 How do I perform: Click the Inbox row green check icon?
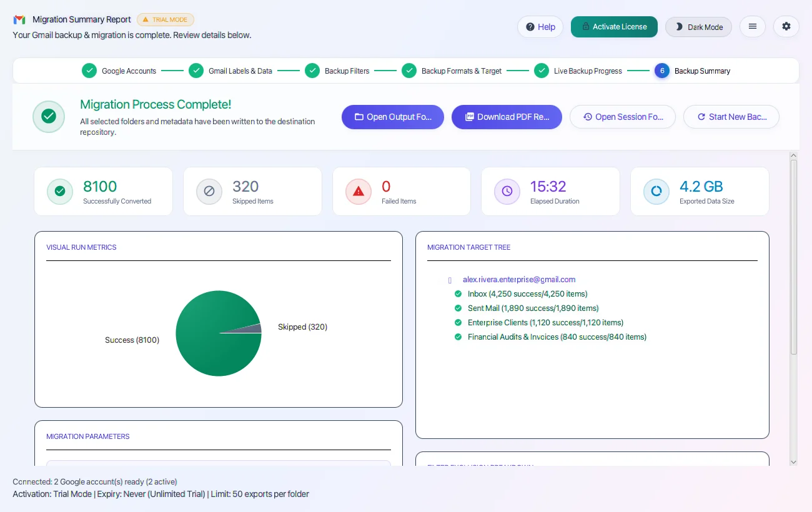[458, 294]
